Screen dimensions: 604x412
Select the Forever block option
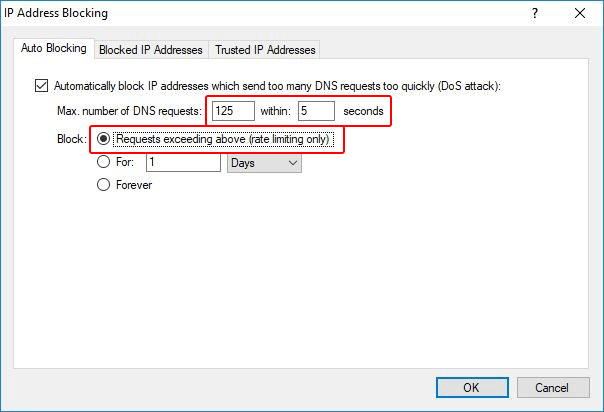coord(103,185)
